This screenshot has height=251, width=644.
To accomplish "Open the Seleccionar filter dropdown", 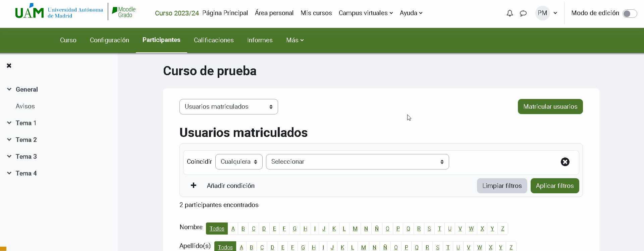I will click(357, 162).
